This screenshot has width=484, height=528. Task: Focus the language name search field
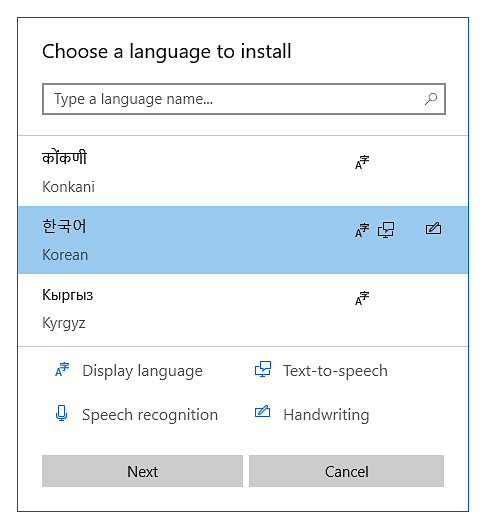(x=244, y=99)
